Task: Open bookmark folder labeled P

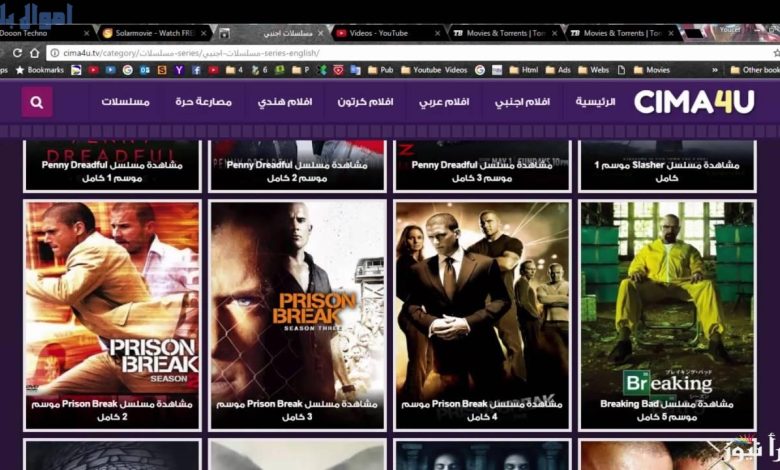Action: (300, 70)
